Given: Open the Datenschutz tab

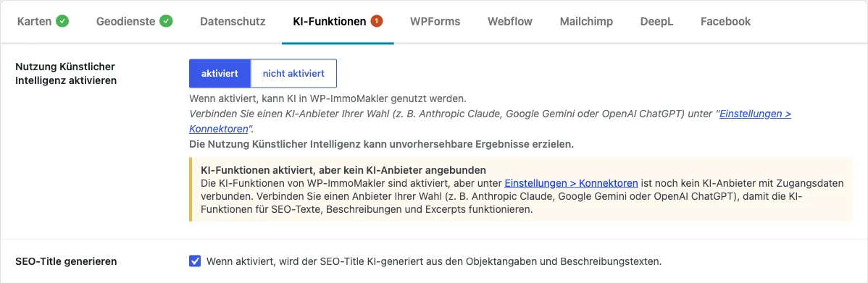Looking at the screenshot, I should [x=233, y=22].
